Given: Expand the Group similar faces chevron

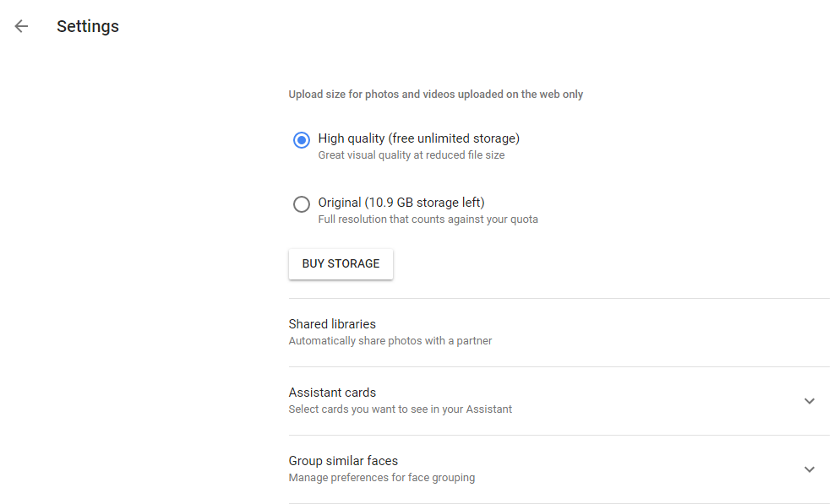Looking at the screenshot, I should click(x=809, y=469).
